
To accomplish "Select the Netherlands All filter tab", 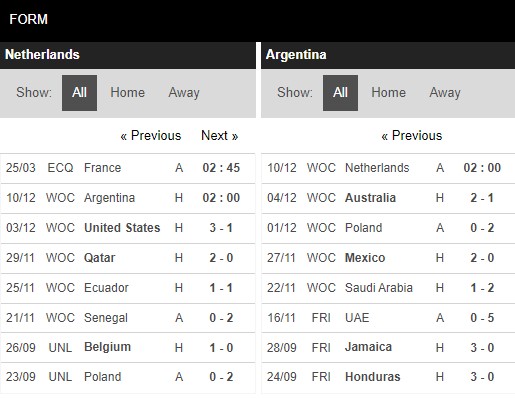I will pos(79,93).
